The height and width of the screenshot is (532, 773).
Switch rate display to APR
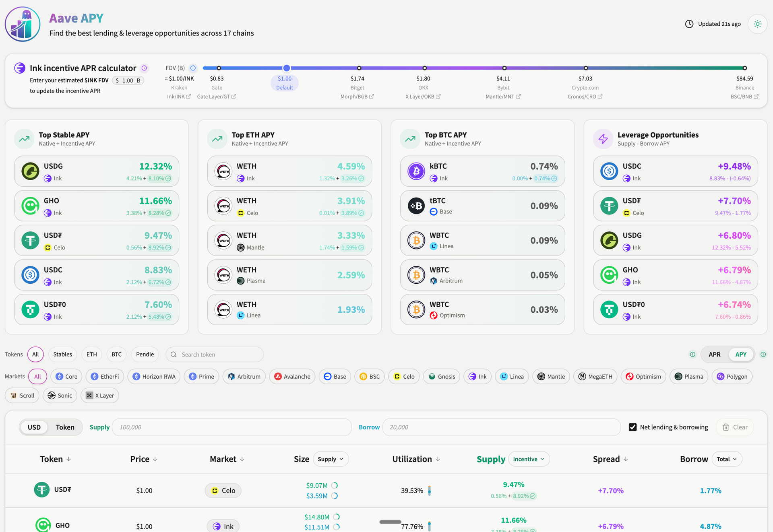pyautogui.click(x=715, y=355)
